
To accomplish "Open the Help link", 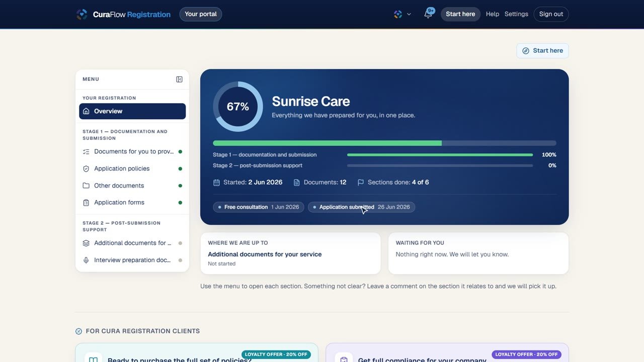I will [493, 14].
